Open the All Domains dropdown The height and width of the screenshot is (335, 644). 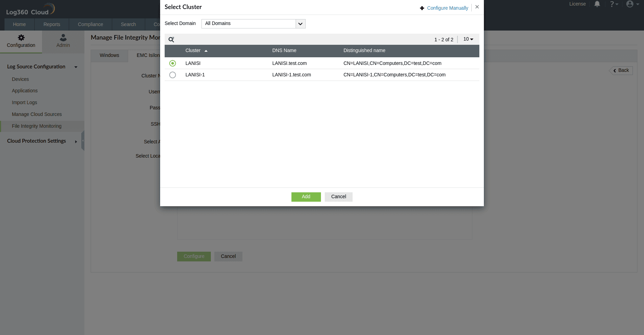300,24
